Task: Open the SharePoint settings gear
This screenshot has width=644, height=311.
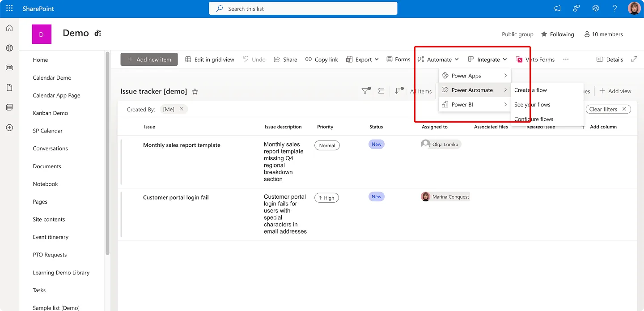Action: coord(595,8)
